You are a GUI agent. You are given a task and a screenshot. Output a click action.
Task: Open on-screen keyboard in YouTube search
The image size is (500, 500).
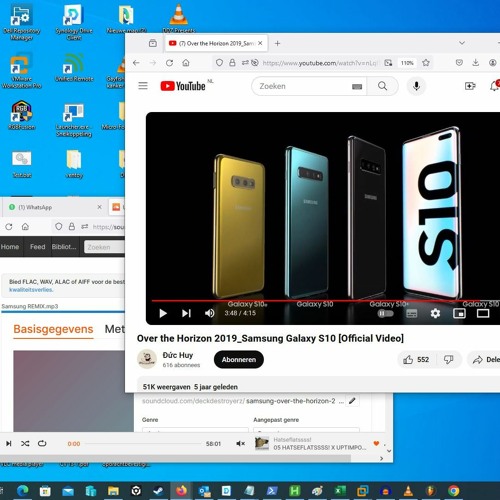357,87
